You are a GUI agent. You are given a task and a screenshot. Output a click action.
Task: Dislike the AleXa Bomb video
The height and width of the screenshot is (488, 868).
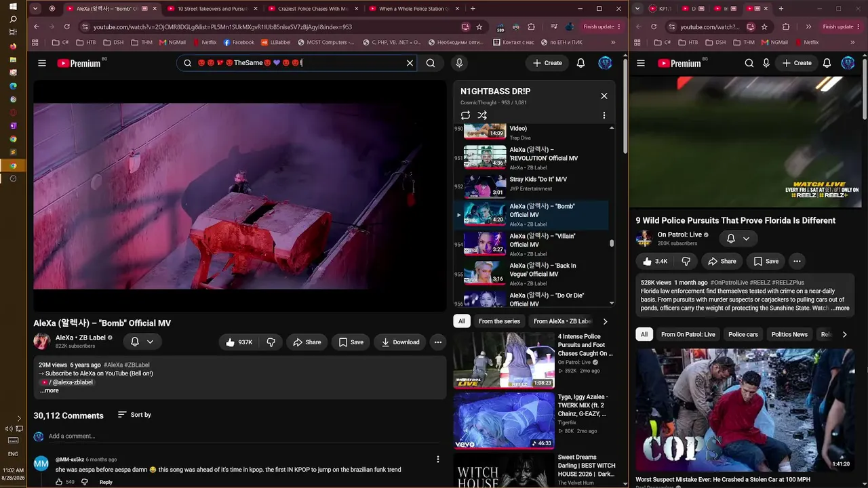click(x=271, y=342)
